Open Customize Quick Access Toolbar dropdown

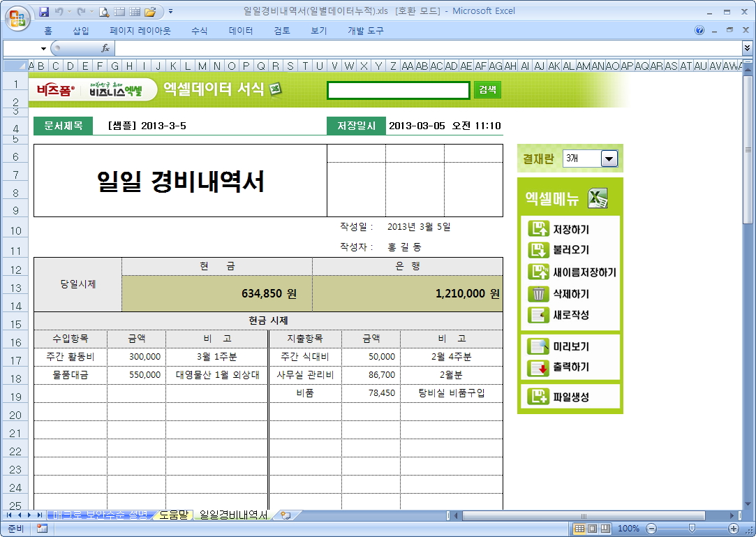tap(171, 12)
